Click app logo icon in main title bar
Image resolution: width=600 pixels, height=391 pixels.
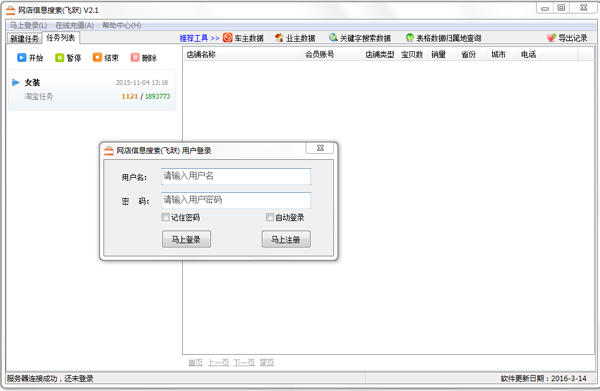coord(11,10)
